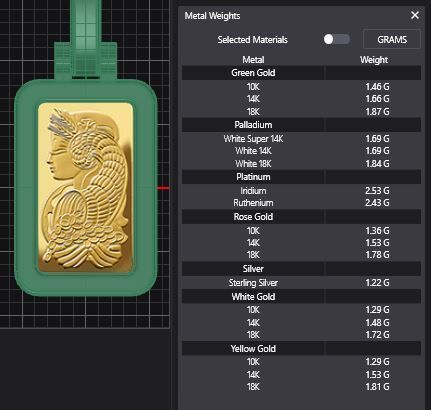Click the Metal Weights panel title

tap(212, 16)
